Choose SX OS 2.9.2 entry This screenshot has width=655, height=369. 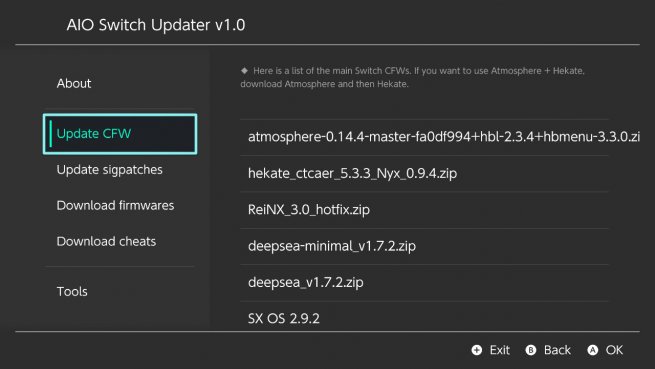point(424,316)
